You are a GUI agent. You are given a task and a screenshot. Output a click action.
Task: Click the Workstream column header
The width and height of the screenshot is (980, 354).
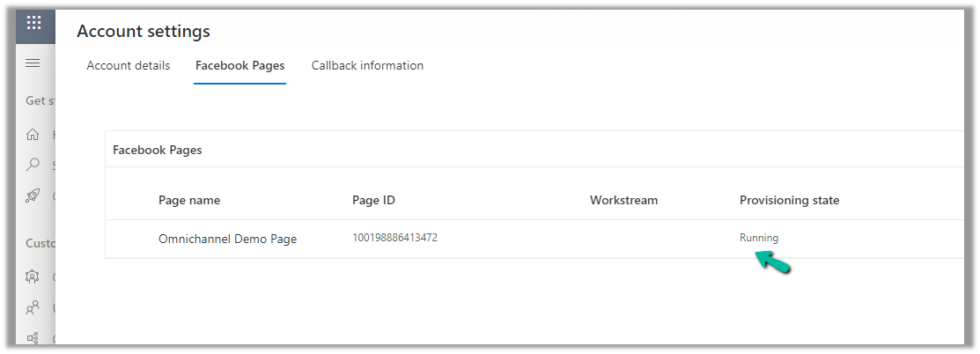623,200
